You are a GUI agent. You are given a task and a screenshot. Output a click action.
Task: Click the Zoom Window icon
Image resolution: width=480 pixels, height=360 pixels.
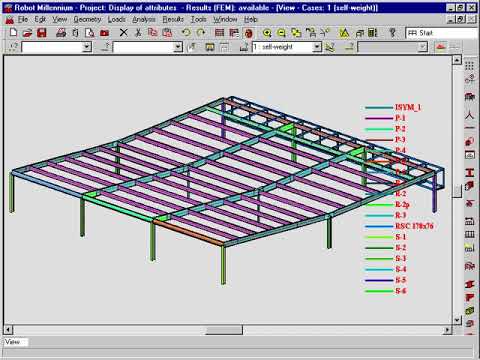pos(296,33)
